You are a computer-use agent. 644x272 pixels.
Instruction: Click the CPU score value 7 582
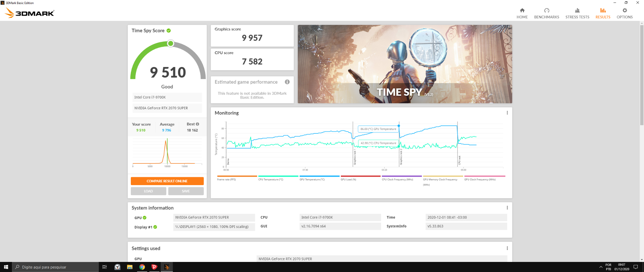coord(252,62)
